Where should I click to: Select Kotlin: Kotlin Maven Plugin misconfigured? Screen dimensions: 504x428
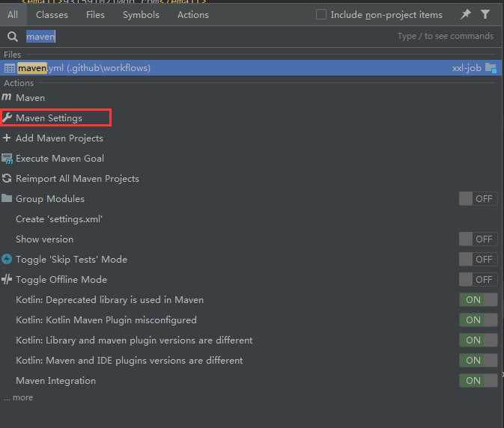(x=251, y=320)
